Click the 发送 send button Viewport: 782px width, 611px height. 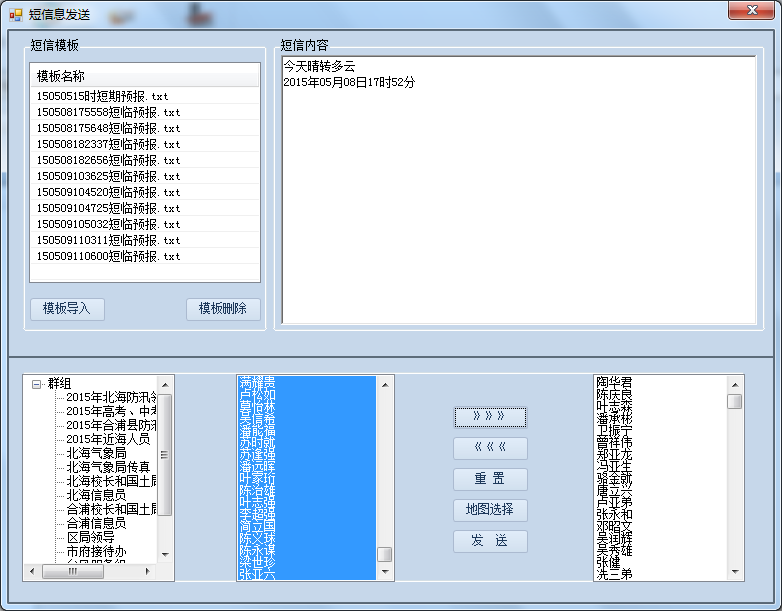(x=490, y=541)
